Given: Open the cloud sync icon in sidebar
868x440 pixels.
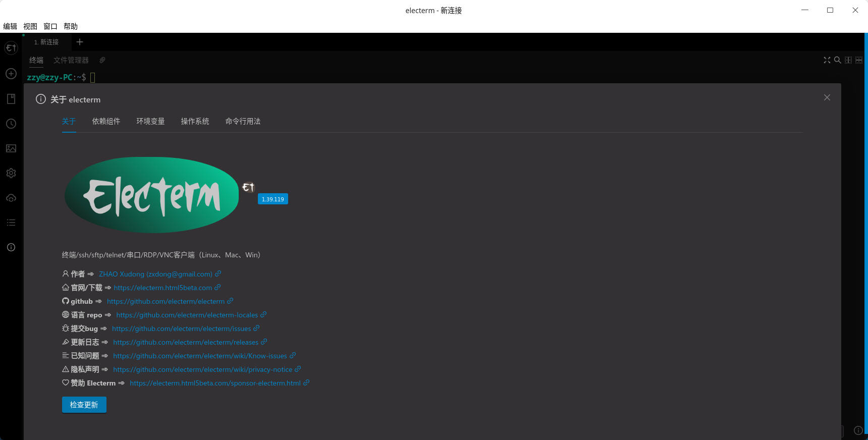Looking at the screenshot, I should pyautogui.click(x=11, y=198).
